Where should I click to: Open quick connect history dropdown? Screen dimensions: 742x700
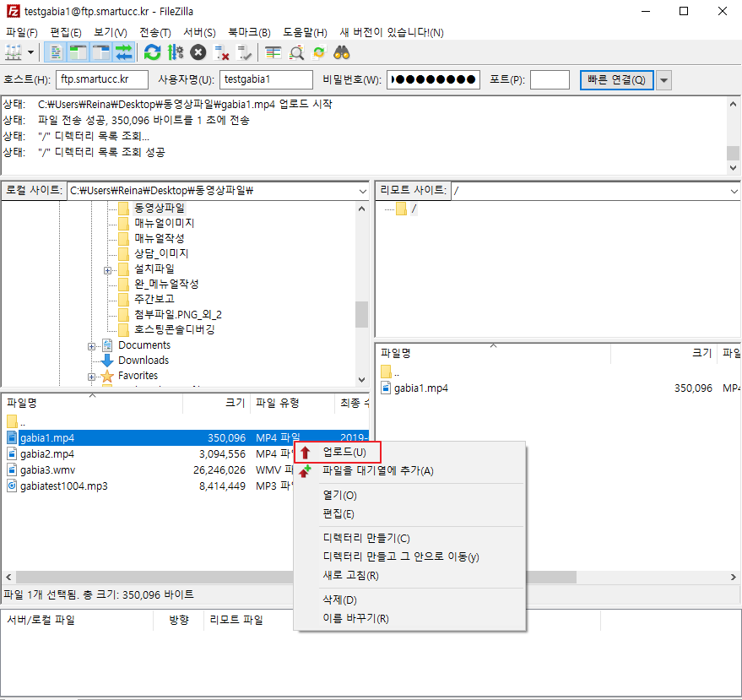coord(664,80)
